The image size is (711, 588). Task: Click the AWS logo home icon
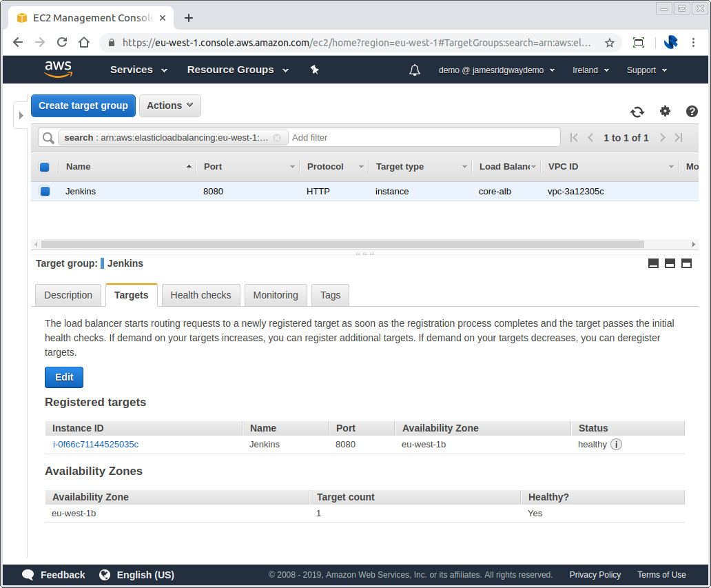click(58, 70)
